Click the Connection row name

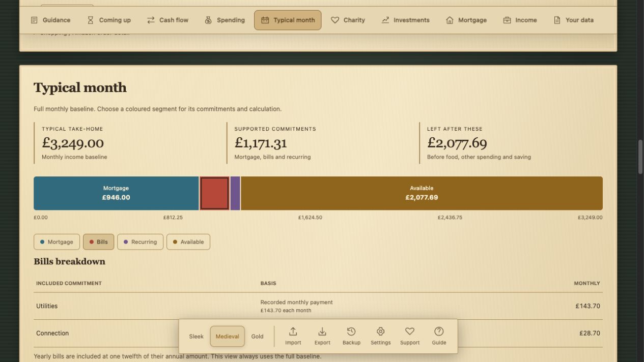point(52,334)
